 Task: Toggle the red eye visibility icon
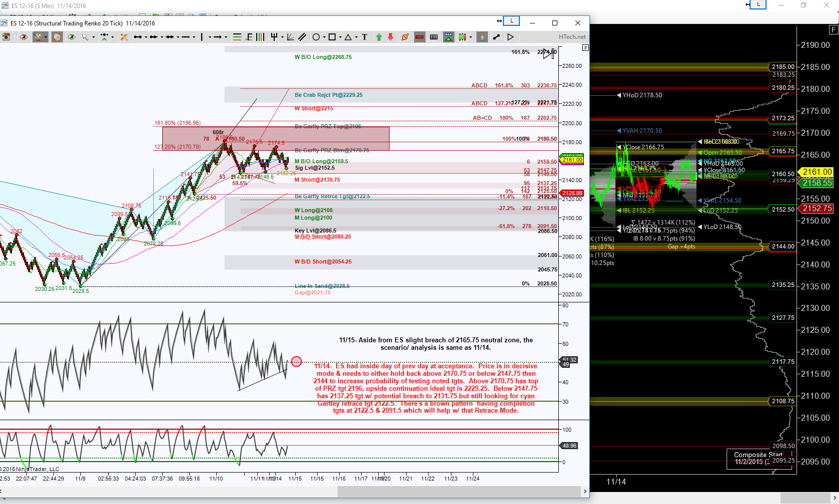tap(23, 37)
